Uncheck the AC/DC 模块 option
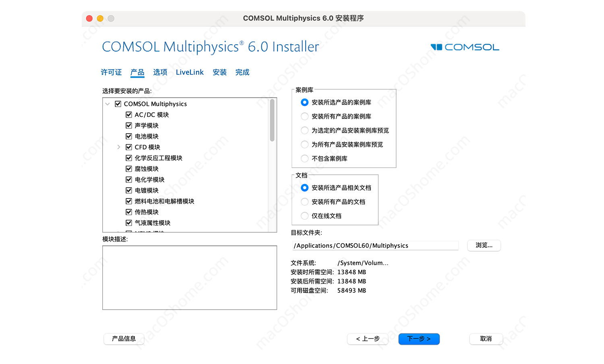Screen dimensions: 604x364 [x=128, y=114]
